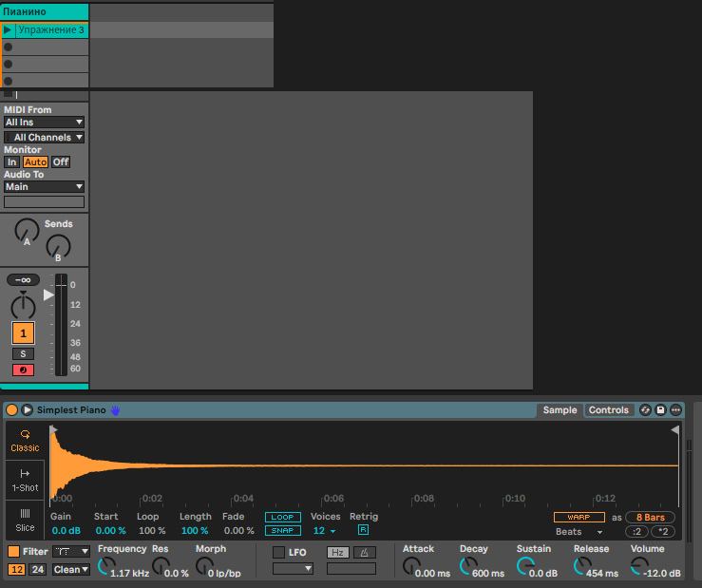Click the Send A knob

pos(27,231)
